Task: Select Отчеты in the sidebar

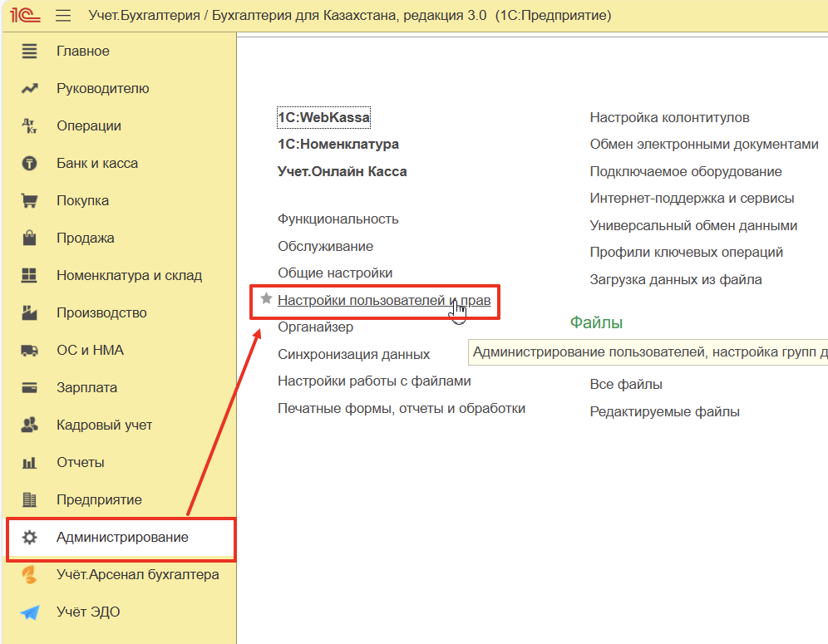Action: 80,463
